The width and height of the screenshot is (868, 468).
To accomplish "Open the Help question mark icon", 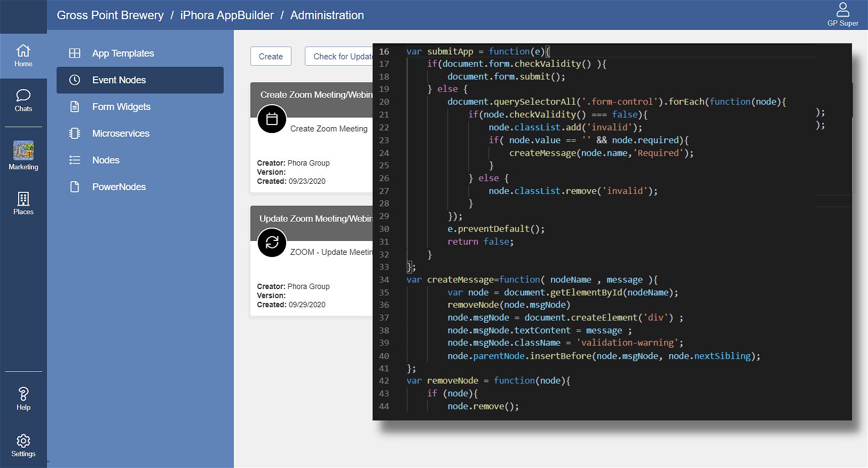I will pyautogui.click(x=23, y=394).
